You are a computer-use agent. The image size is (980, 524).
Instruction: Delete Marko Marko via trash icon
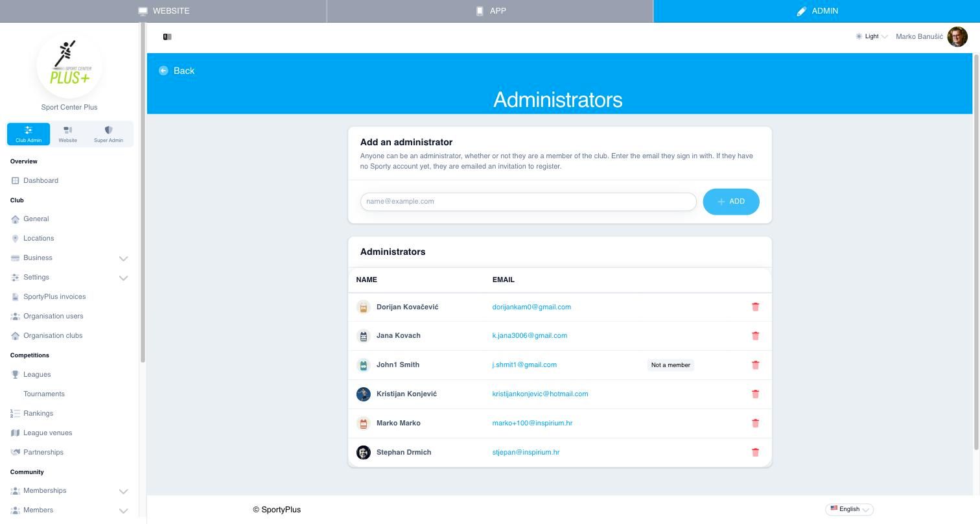755,423
